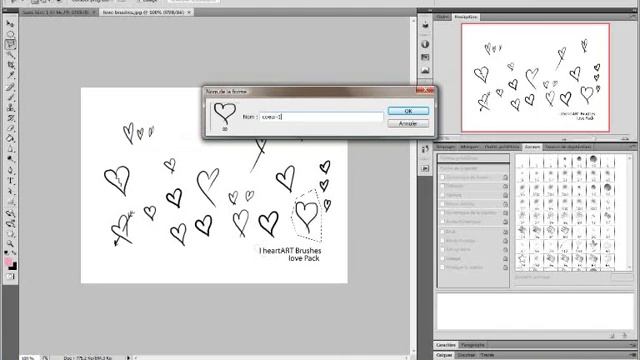The width and height of the screenshot is (640, 360).
Task: Select the Move tool
Action: click(10, 24)
